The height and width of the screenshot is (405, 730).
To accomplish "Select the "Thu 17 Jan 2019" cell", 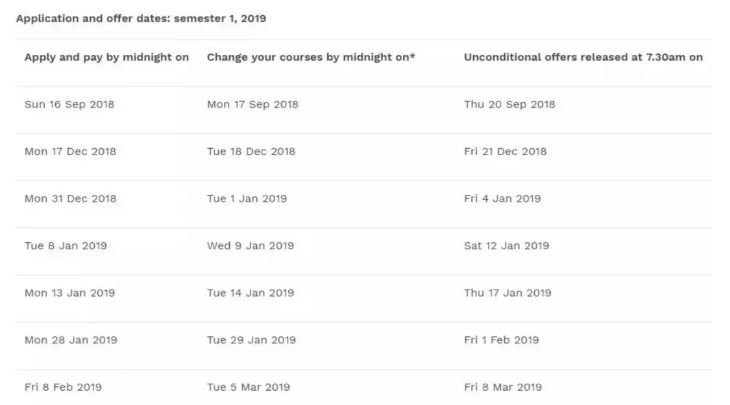I will coord(507,293).
